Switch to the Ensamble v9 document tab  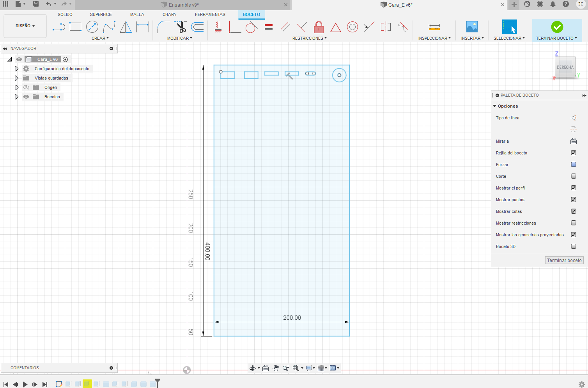click(x=183, y=5)
